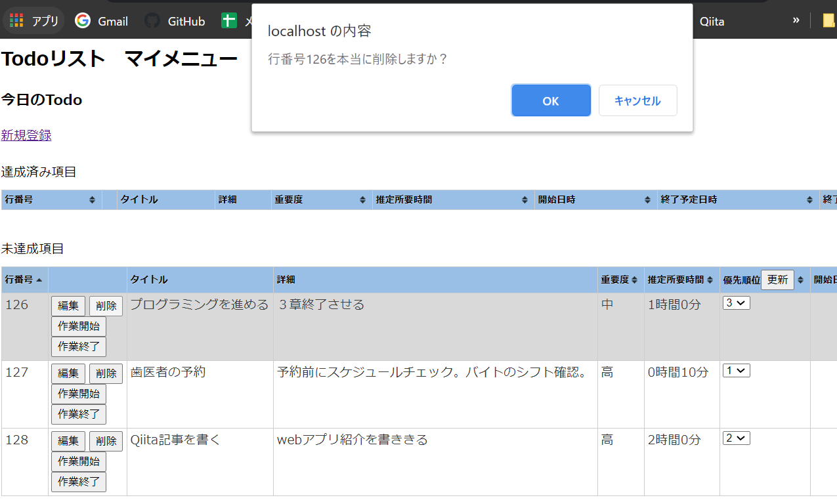Select detail text ３章終了させる
837x504 pixels.
pos(320,304)
